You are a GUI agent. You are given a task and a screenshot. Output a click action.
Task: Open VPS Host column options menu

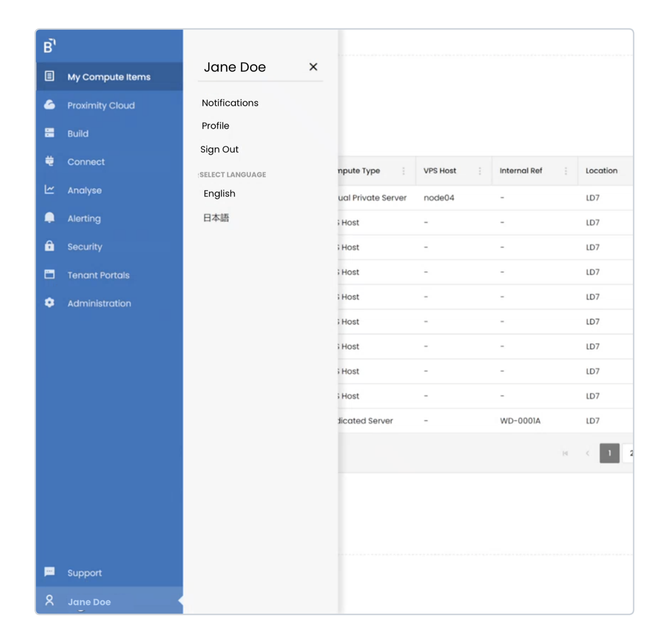point(480,171)
